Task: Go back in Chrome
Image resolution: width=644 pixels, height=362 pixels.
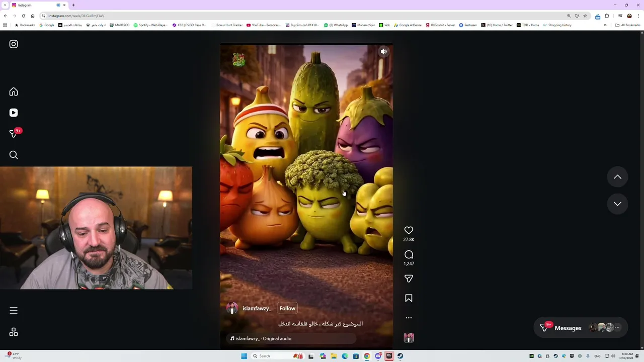Action: tap(6, 16)
